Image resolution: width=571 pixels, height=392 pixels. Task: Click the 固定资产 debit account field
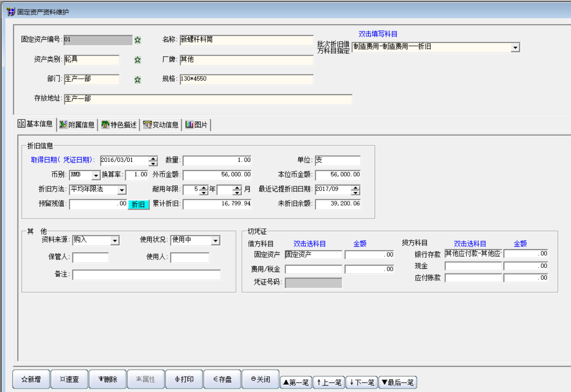coord(313,255)
